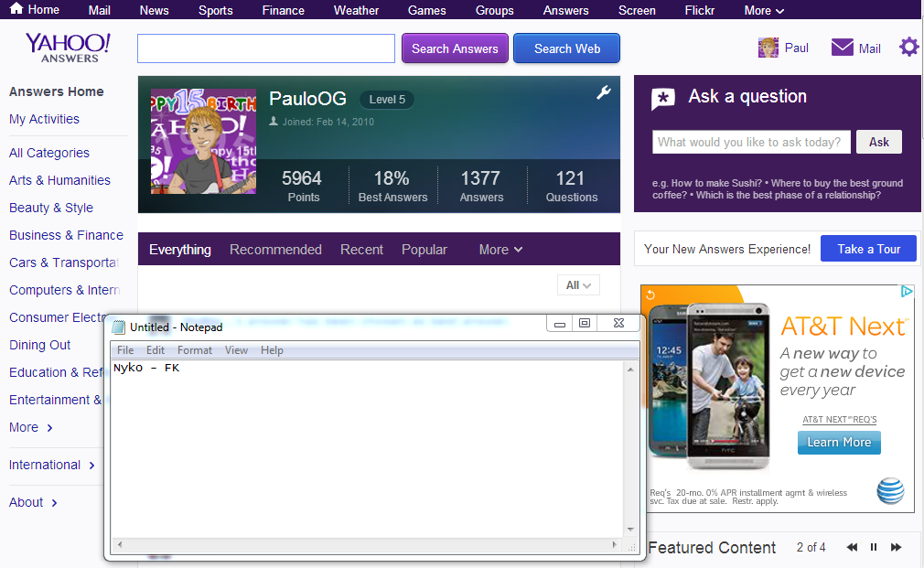
Task: Click the Take a Tour button
Action: pyautogui.click(x=868, y=249)
